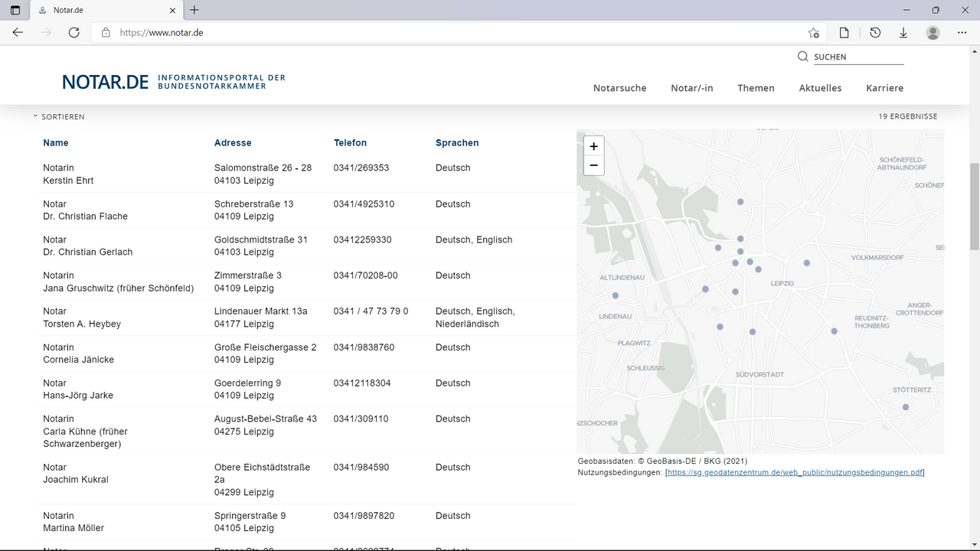Click map marker near Reudnitz-Thonberg

(x=834, y=331)
